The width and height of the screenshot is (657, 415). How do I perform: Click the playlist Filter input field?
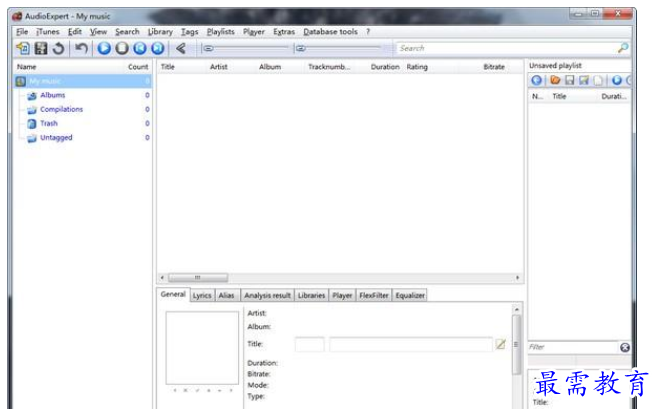pos(573,347)
